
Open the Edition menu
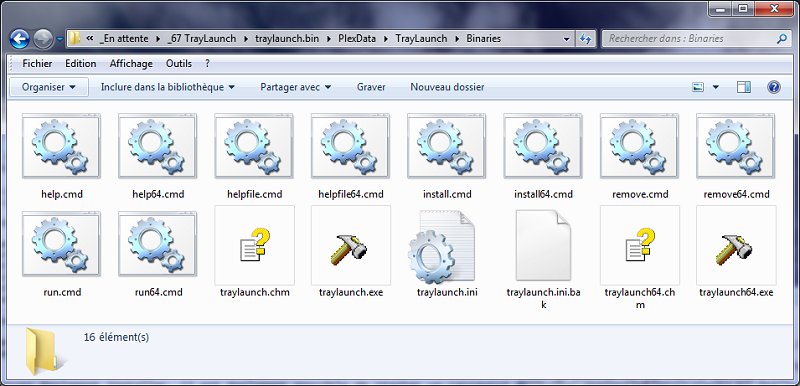(81, 64)
